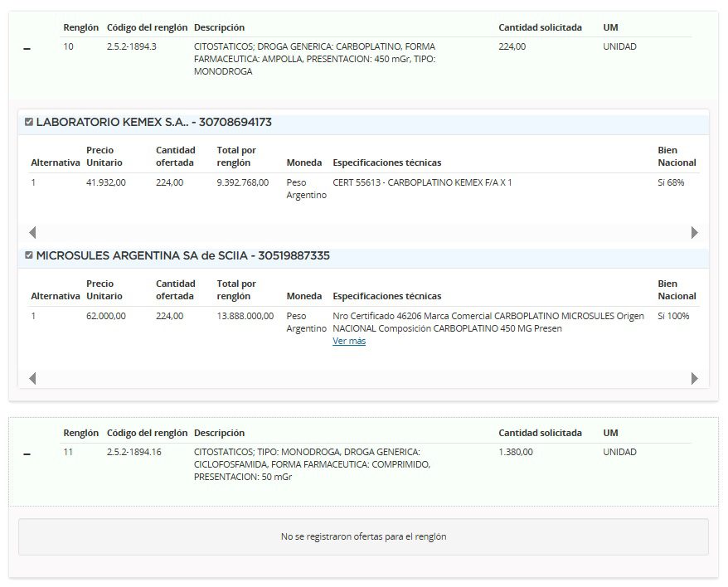
Task: Select the 62.000,00 unit price
Action: (105, 316)
